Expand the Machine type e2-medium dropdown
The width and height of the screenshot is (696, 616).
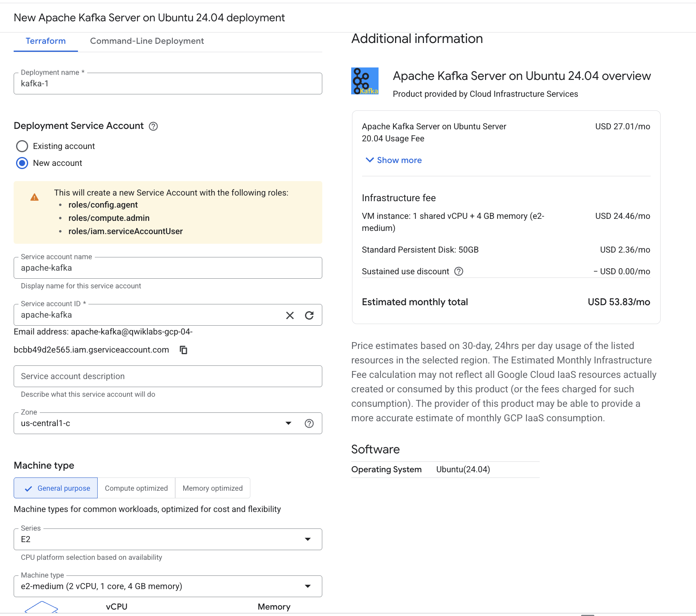click(168, 586)
